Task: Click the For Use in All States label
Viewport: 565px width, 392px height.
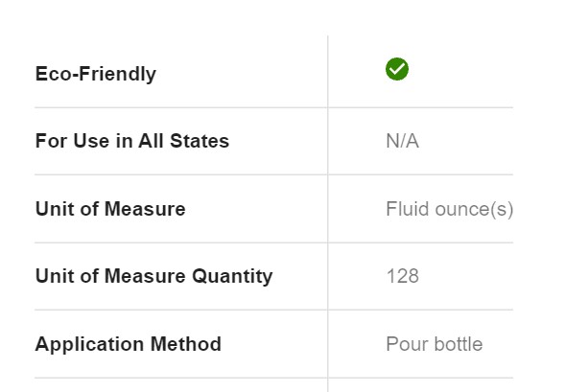Action: [x=131, y=140]
